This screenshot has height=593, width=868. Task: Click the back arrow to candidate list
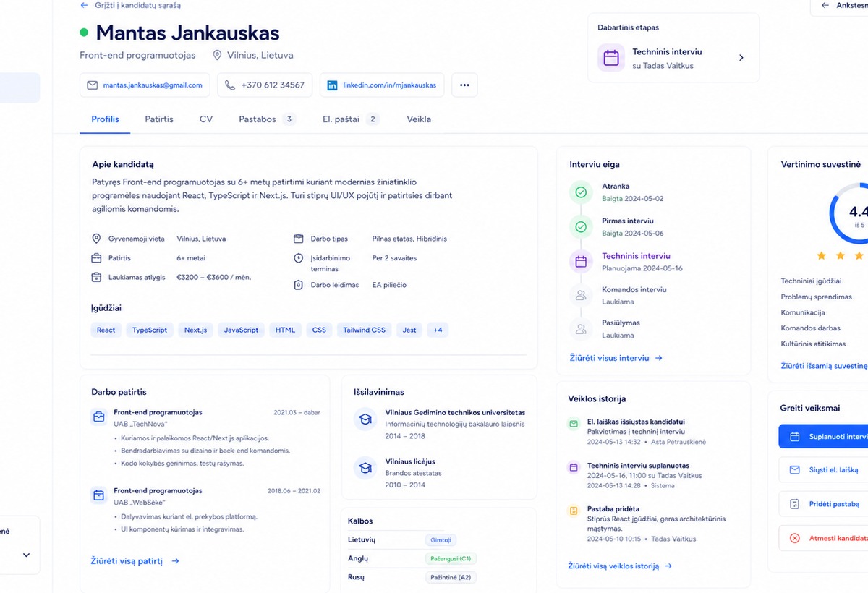(84, 5)
